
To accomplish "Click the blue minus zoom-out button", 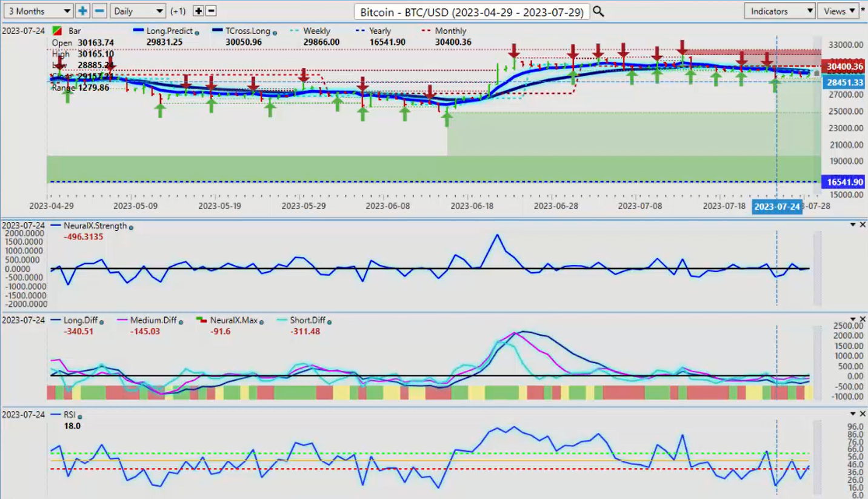I will (100, 11).
